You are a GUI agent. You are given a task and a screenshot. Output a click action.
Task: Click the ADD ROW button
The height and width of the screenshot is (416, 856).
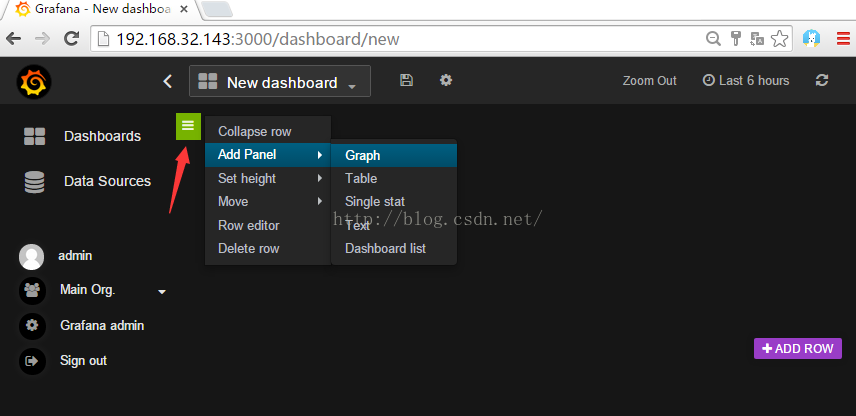point(798,348)
